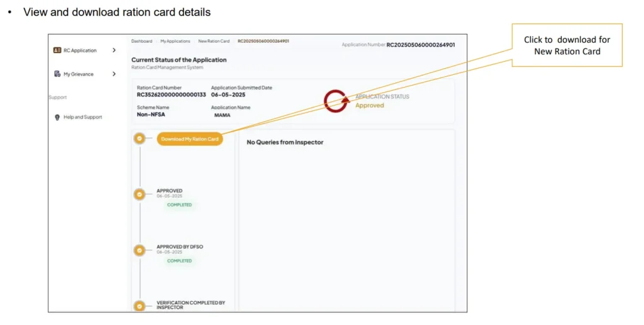Go to My Applications breadcrumb
Viewport: 644px width, 325px height.
click(x=175, y=41)
